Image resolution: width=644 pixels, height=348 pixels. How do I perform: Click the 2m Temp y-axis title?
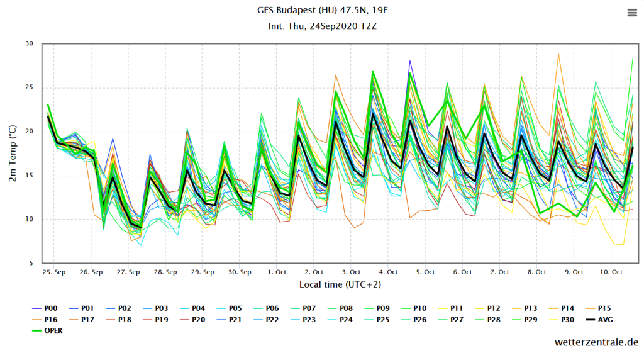tap(13, 153)
